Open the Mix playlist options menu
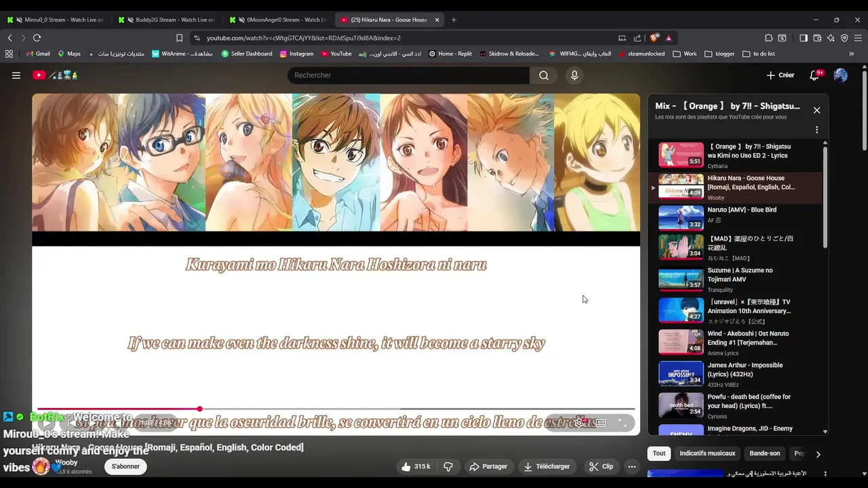868x488 pixels. tap(816, 129)
